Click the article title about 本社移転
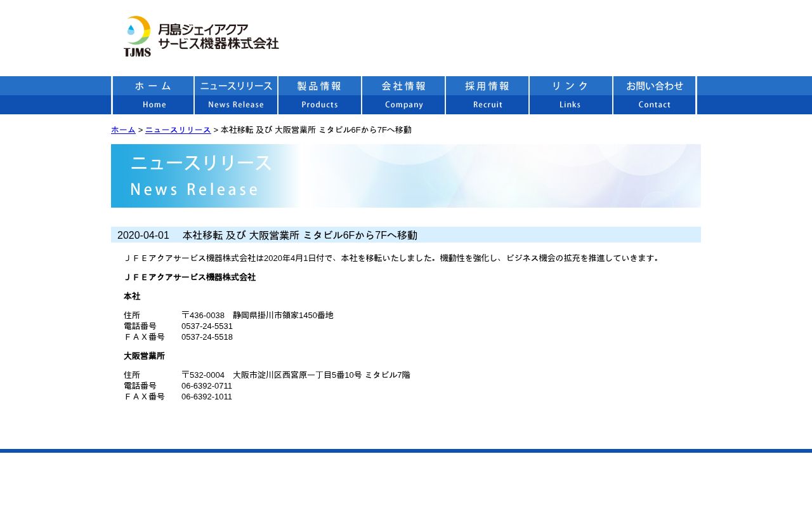The height and width of the screenshot is (508, 812). point(300,235)
